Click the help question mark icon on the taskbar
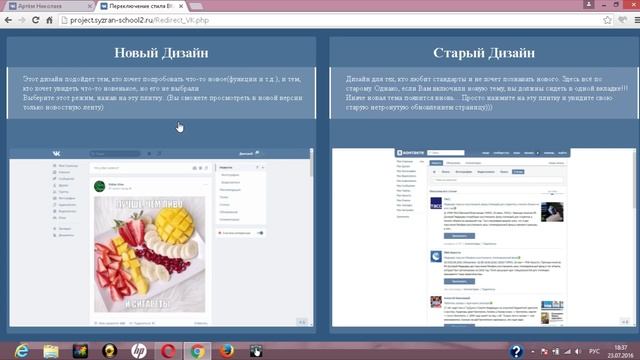 pos(516,351)
